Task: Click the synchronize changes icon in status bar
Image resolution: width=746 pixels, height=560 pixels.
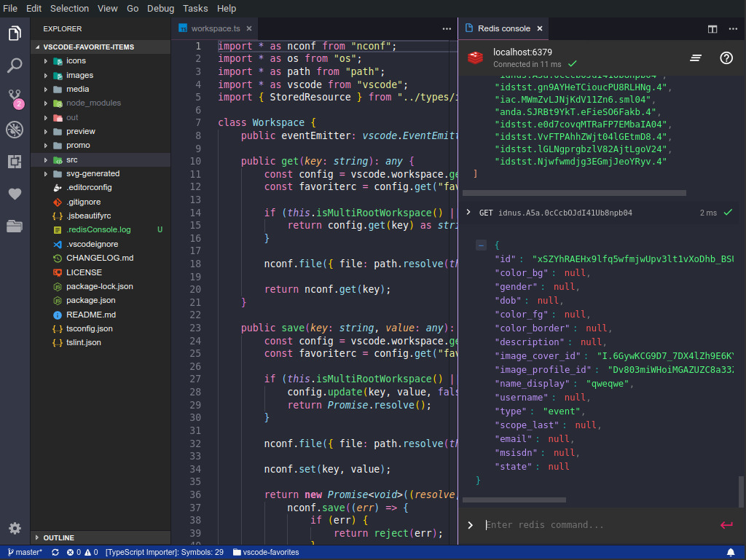Action: pos(55,552)
